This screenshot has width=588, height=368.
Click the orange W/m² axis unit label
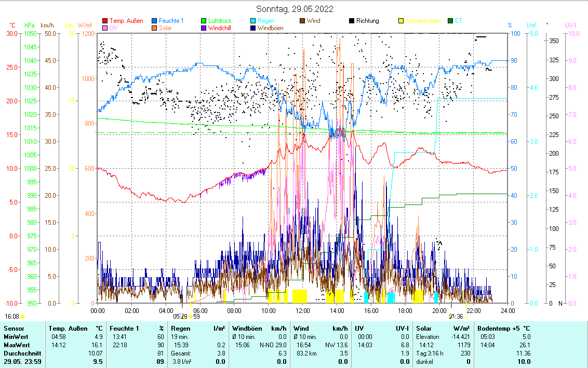[x=85, y=25]
